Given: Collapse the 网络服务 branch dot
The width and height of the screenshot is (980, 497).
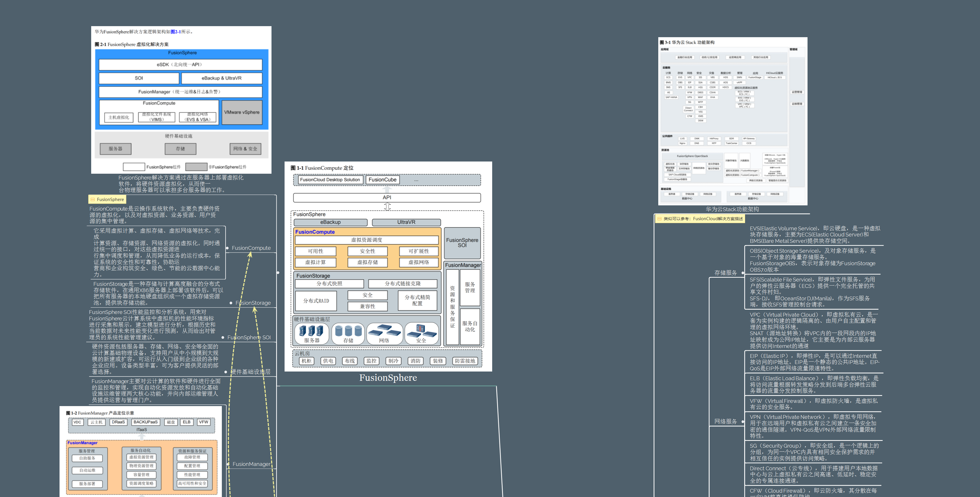Looking at the screenshot, I should [742, 422].
